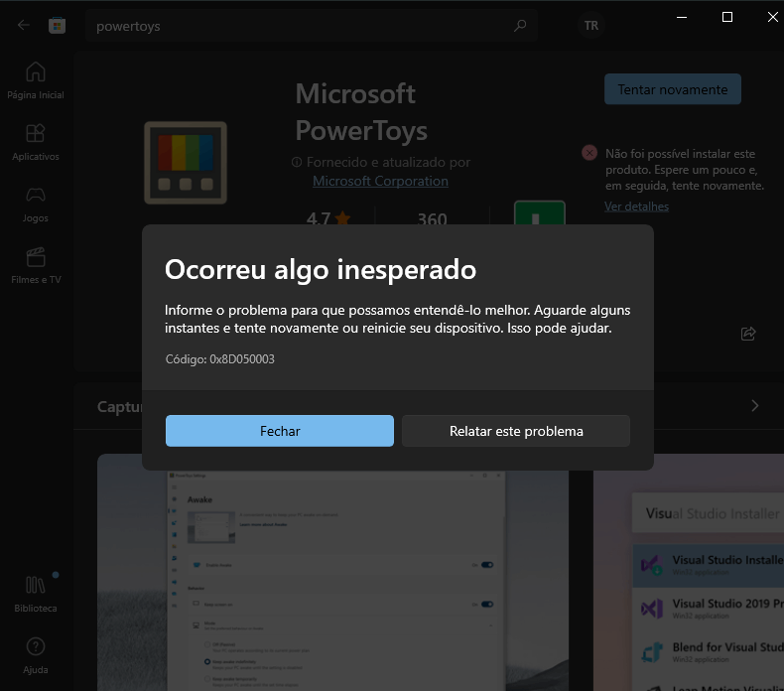The height and width of the screenshot is (691, 784).
Task: Open the Awake settings screenshot thumbnail
Action: (333, 573)
